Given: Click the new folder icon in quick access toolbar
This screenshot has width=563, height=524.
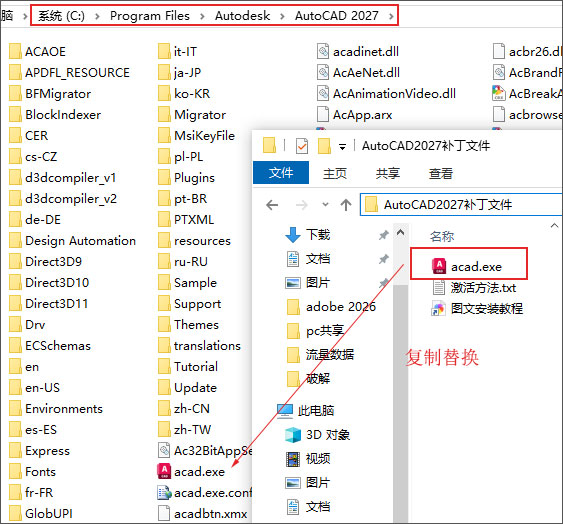Looking at the screenshot, I should pyautogui.click(x=324, y=146).
